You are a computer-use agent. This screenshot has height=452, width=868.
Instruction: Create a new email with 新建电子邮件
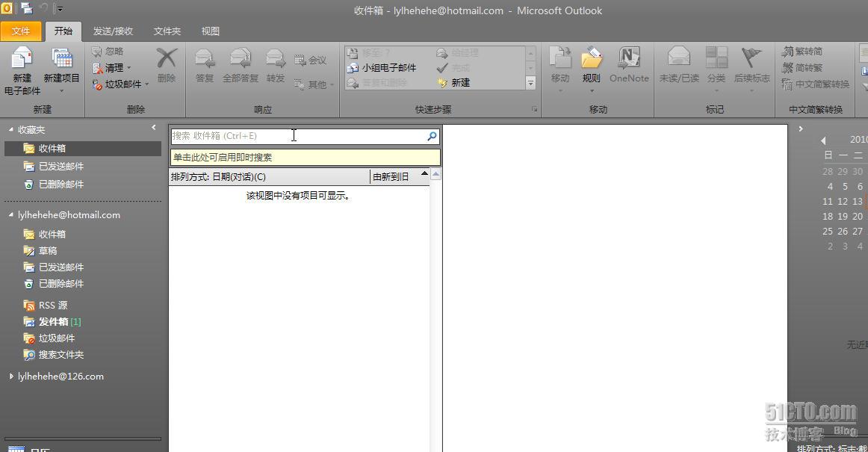point(22,71)
